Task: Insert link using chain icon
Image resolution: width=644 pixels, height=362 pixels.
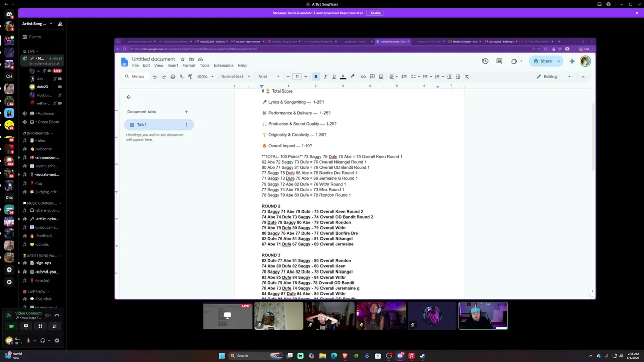Action: (x=363, y=77)
